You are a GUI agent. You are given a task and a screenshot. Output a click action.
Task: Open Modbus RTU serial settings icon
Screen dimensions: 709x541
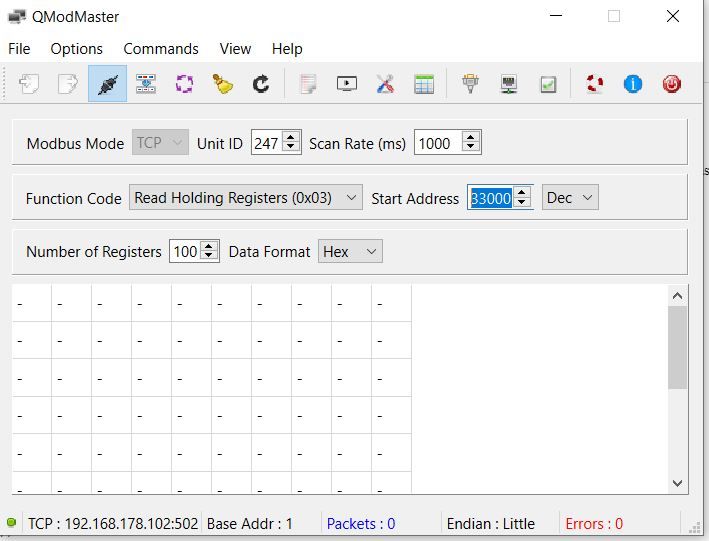[471, 84]
